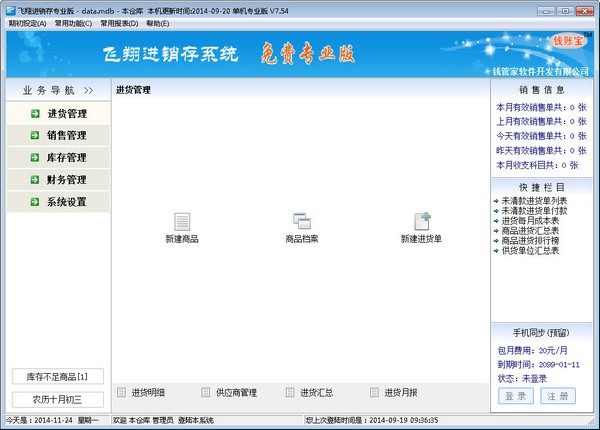This screenshot has height=430, width=600.
Task: Open 未清款进货单列表 shortcut link
Action: 534,201
